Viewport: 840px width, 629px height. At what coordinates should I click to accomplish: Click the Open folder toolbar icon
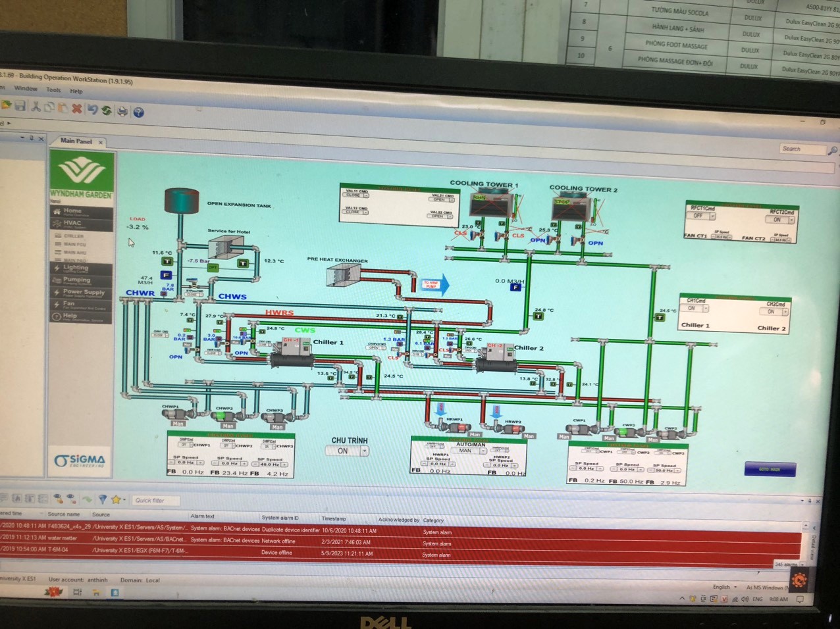click(x=6, y=105)
